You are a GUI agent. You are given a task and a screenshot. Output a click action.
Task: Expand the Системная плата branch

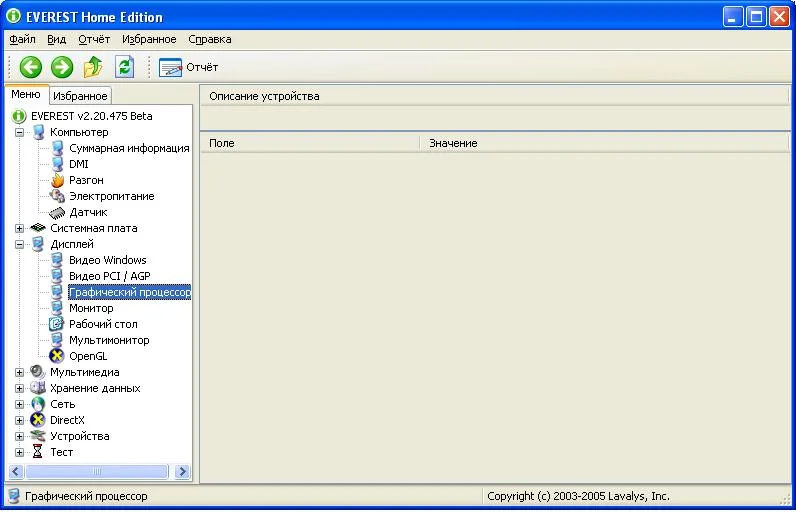(19, 228)
